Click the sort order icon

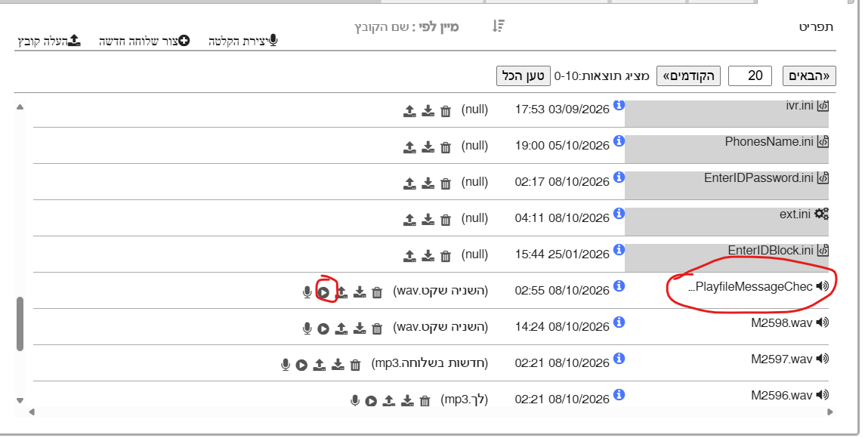point(499,26)
